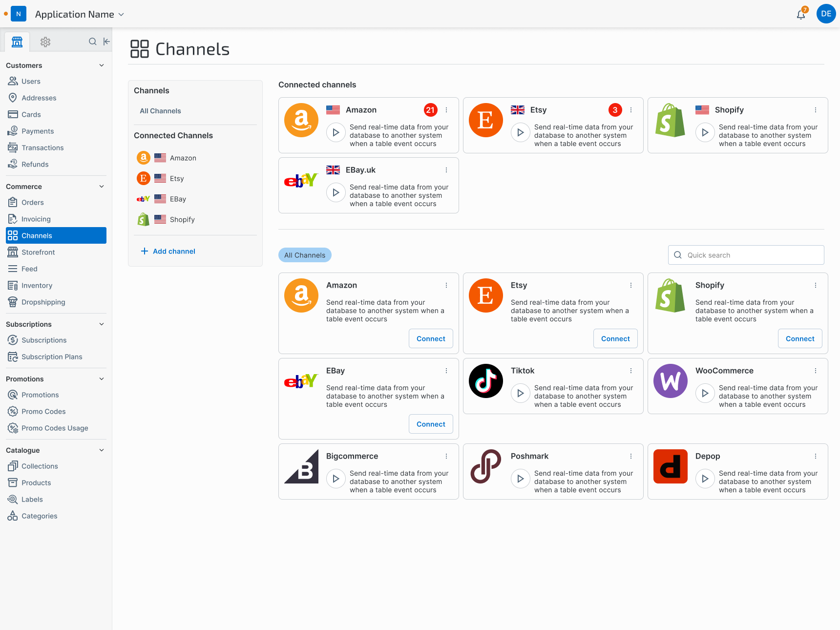Open EBay.uk card options menu
Viewport: 840px width, 630px height.
point(446,170)
